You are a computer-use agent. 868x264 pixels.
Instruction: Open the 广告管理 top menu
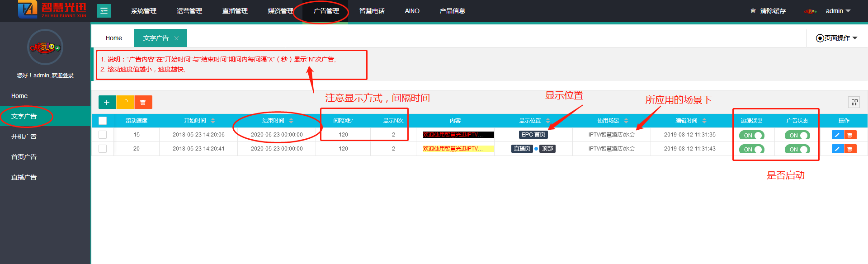click(326, 11)
